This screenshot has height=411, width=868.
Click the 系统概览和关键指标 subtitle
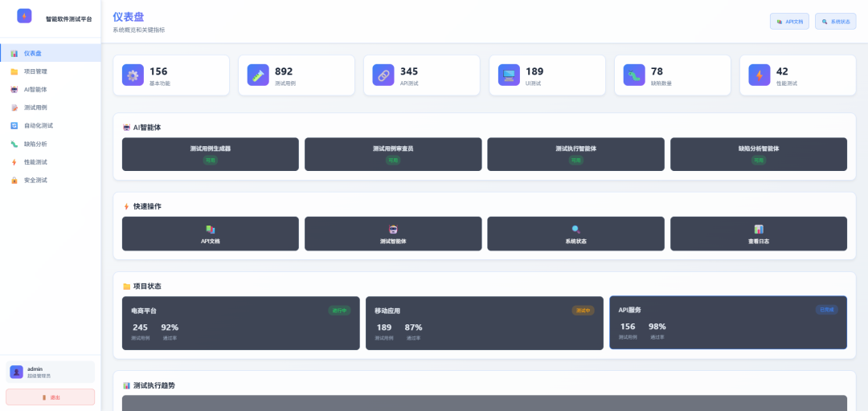[x=138, y=30]
